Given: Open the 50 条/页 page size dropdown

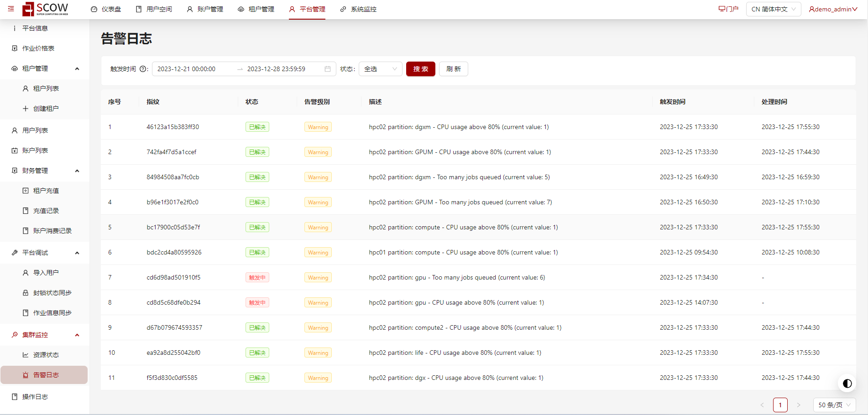Looking at the screenshot, I should pos(834,405).
